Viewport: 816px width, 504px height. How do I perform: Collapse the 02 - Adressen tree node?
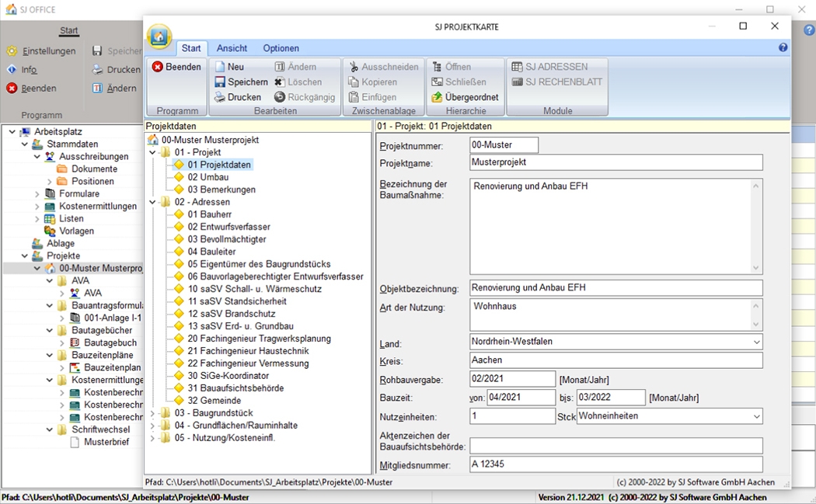click(x=152, y=202)
